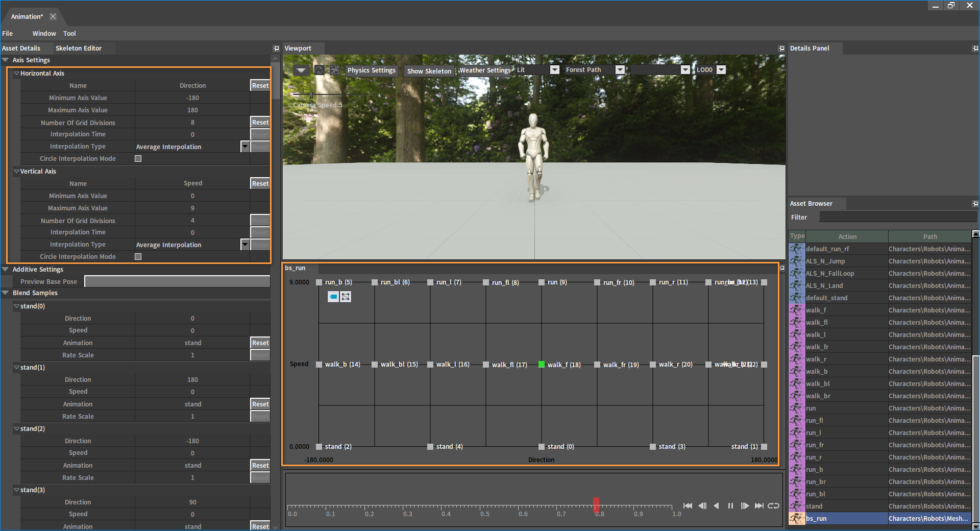Click the blue blend tool icon in bs_run grid
The image size is (980, 531).
tap(333, 297)
